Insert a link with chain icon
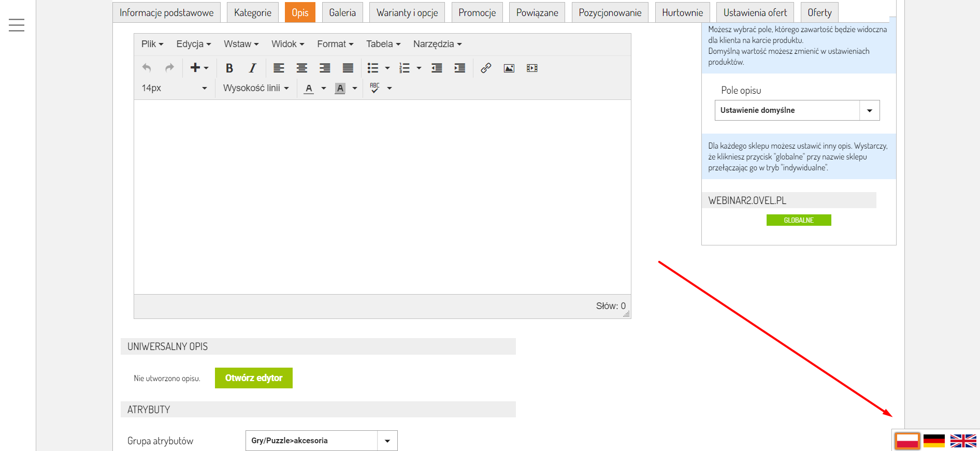980x451 pixels. (x=486, y=68)
